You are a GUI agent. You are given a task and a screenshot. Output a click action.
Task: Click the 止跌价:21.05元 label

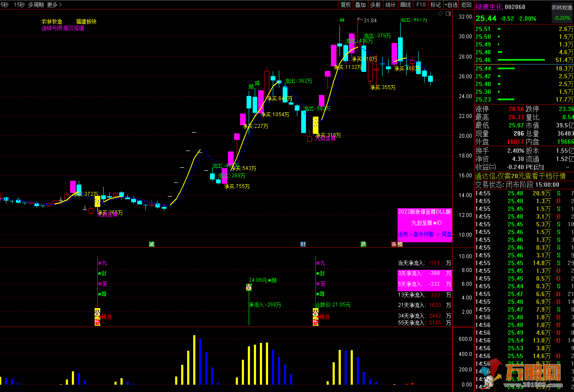(x=333, y=305)
